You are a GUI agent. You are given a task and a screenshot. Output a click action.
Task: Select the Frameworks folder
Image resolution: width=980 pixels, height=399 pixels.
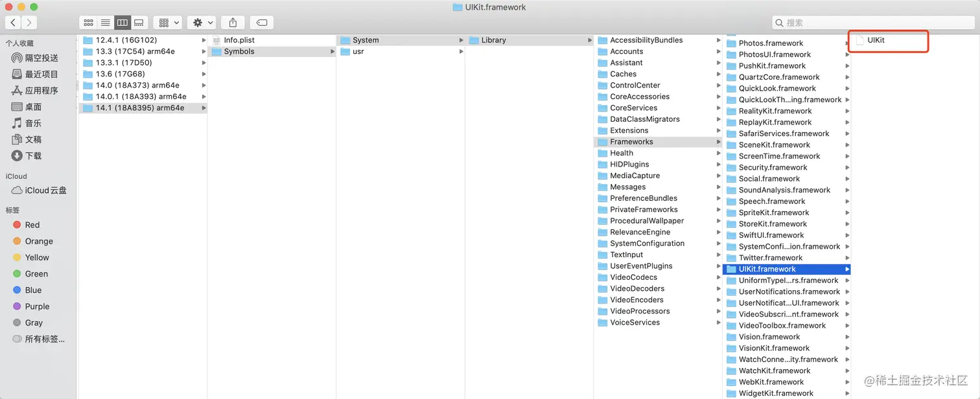658,142
